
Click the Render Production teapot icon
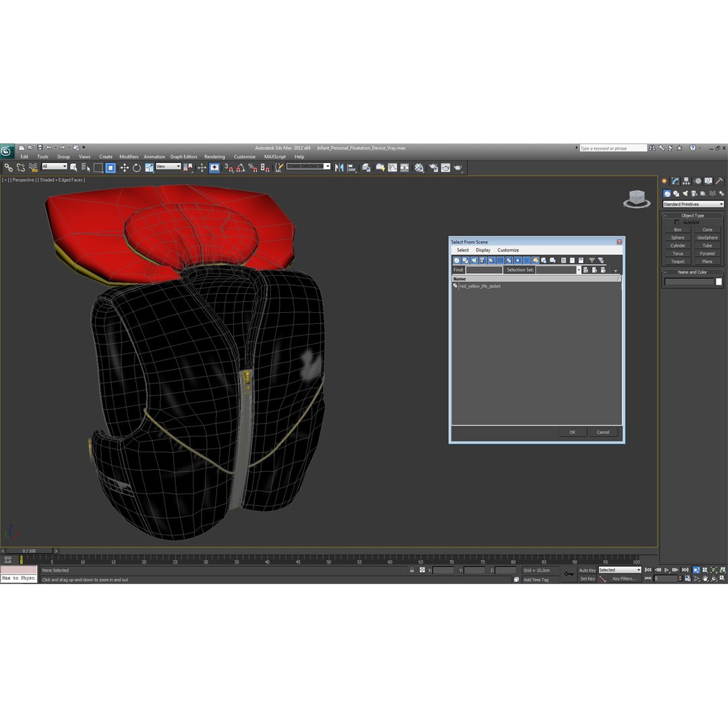pyautogui.click(x=458, y=168)
